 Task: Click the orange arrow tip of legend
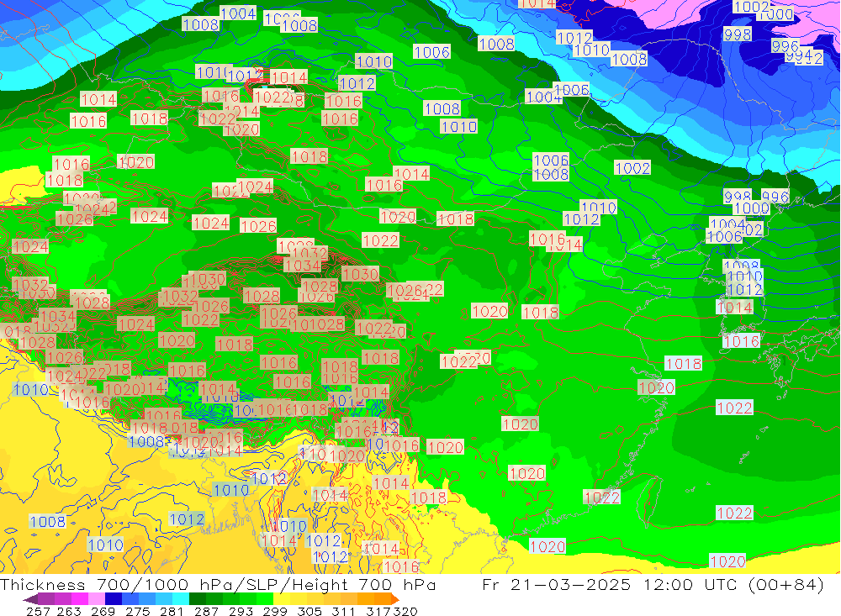pyautogui.click(x=395, y=599)
